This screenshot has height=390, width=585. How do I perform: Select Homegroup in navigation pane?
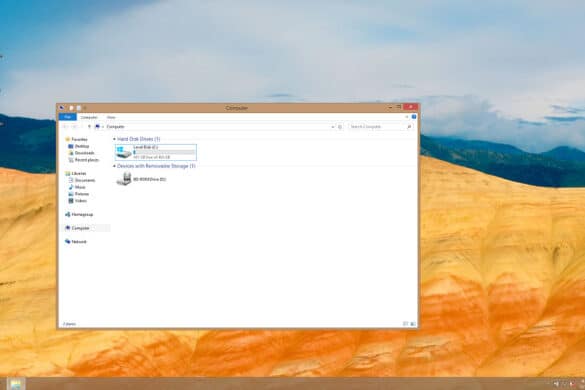coord(79,215)
